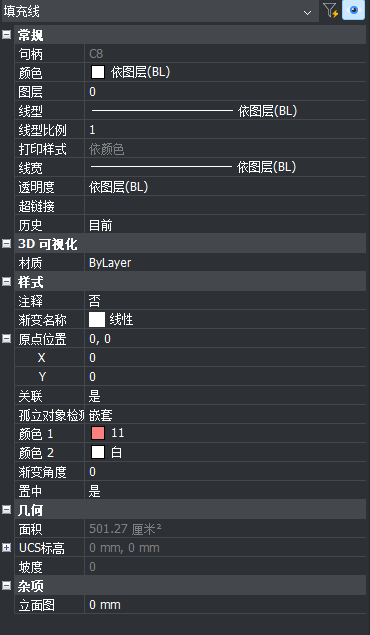
Task: Click the white swatch beside 颜色 依图层(BL)
Action: (98, 72)
